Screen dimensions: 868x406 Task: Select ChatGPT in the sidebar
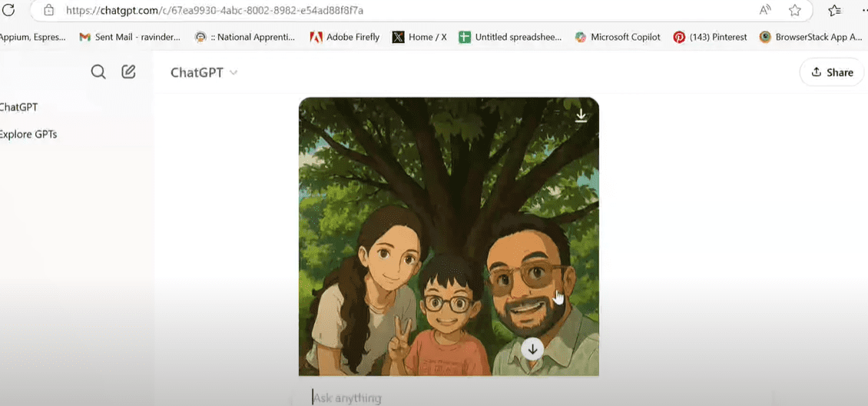click(19, 107)
